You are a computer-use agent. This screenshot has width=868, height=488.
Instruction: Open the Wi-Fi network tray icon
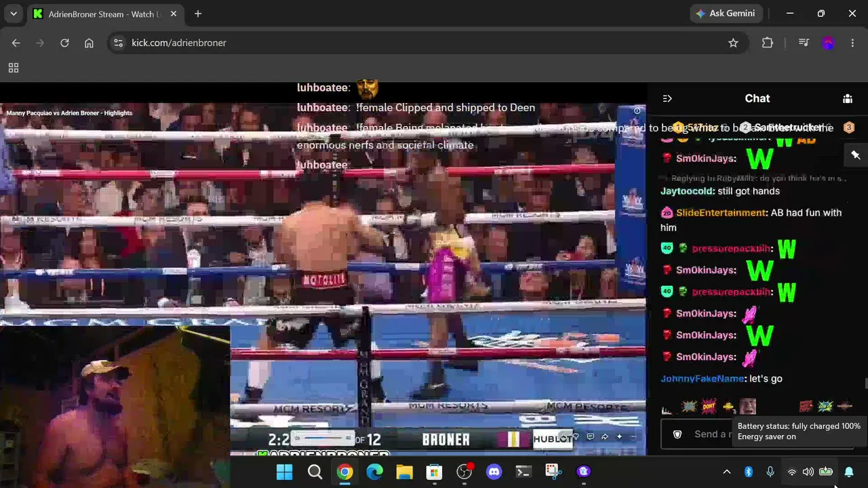pos(791,472)
